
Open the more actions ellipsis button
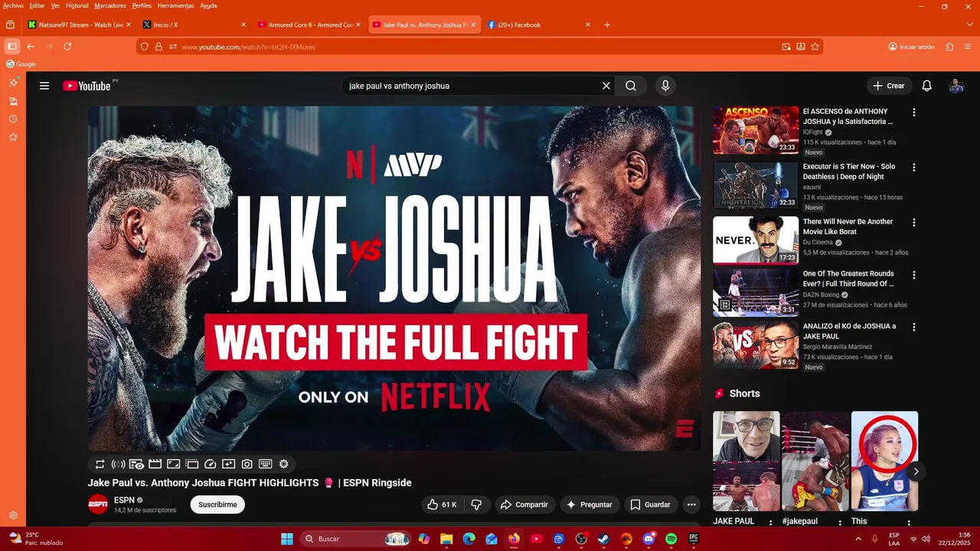coord(691,504)
